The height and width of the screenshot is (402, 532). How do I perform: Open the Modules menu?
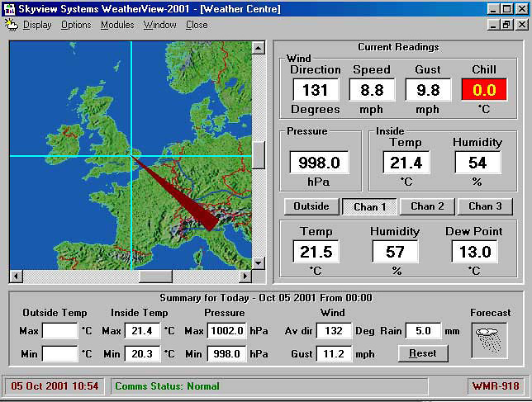[117, 25]
